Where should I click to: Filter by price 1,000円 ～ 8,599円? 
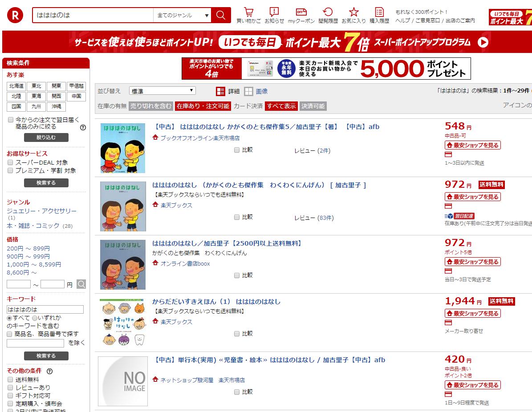click(x=34, y=264)
